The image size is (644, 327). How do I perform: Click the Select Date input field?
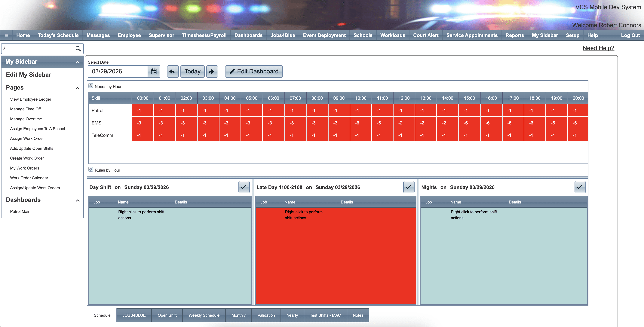pos(118,72)
